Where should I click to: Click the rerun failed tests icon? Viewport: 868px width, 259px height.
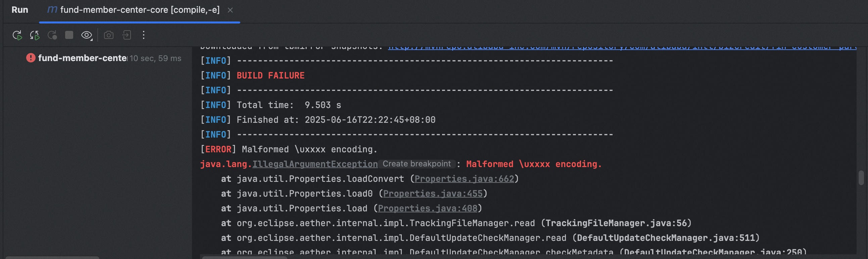pyautogui.click(x=34, y=35)
